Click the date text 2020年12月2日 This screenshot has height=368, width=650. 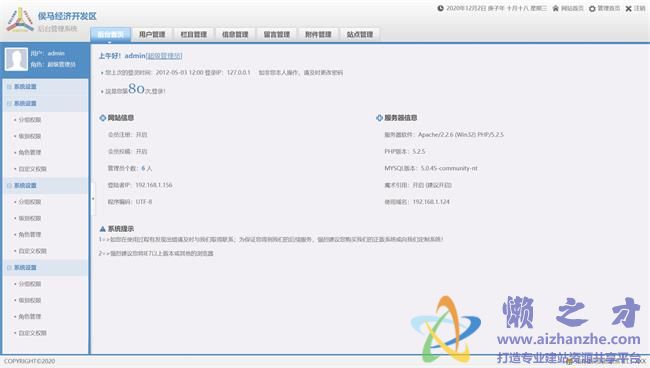point(466,8)
